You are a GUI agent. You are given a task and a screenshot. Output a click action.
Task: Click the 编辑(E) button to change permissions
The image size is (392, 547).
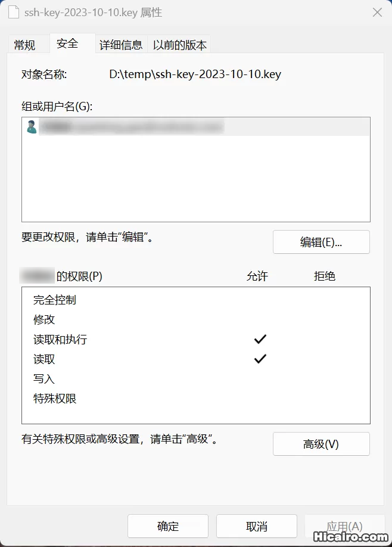click(x=321, y=242)
